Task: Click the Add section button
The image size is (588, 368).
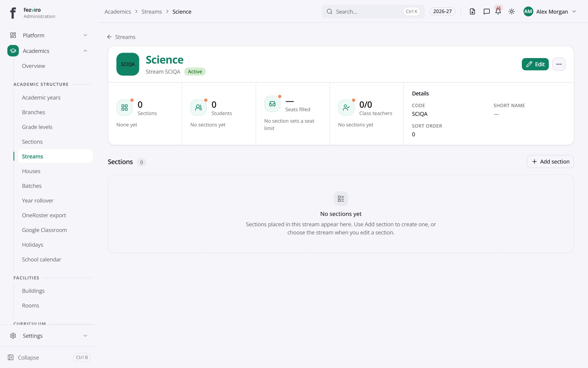Action: click(550, 161)
